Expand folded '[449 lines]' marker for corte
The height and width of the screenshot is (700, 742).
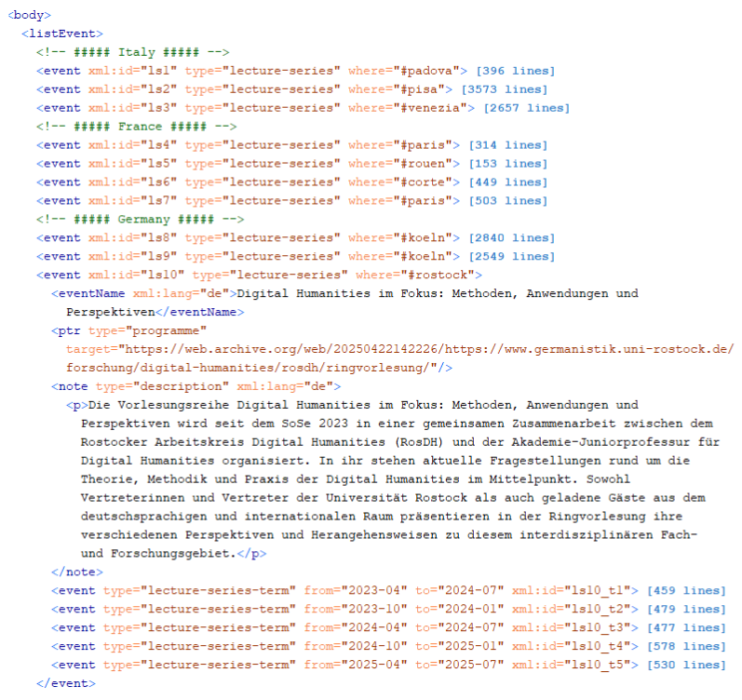pos(508,182)
